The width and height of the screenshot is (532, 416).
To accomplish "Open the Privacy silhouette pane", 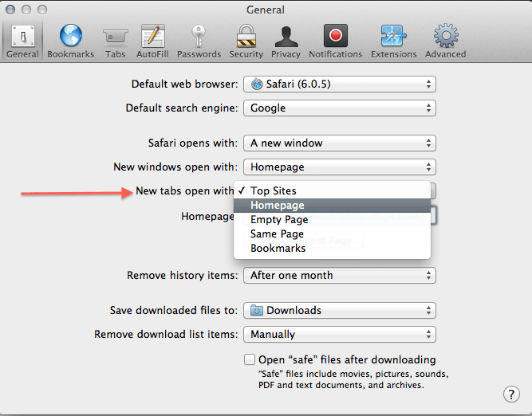I will 286,41.
